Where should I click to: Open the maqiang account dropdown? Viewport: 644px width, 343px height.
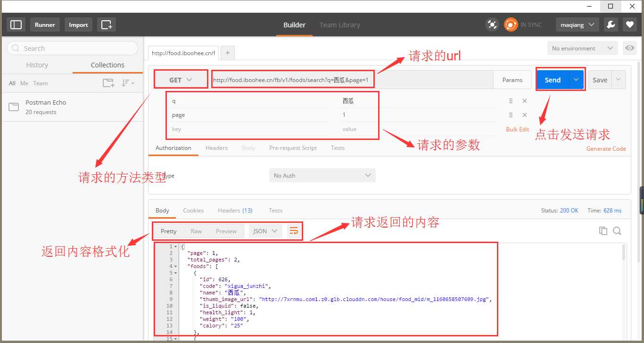578,24
